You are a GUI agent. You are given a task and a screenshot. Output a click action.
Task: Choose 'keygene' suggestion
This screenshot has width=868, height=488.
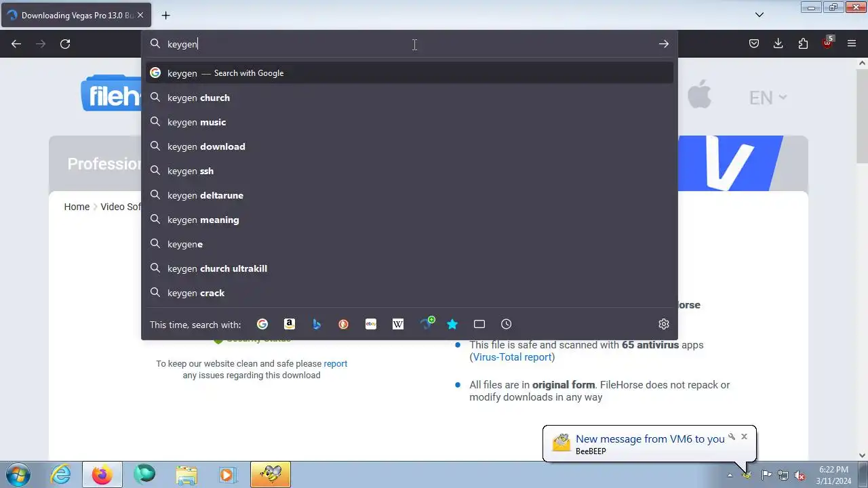410,244
